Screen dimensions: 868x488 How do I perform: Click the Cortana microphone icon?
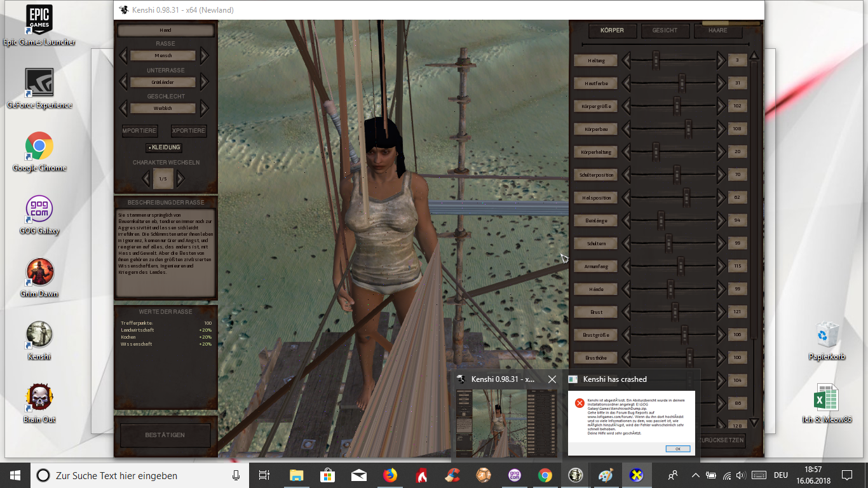(236, 475)
